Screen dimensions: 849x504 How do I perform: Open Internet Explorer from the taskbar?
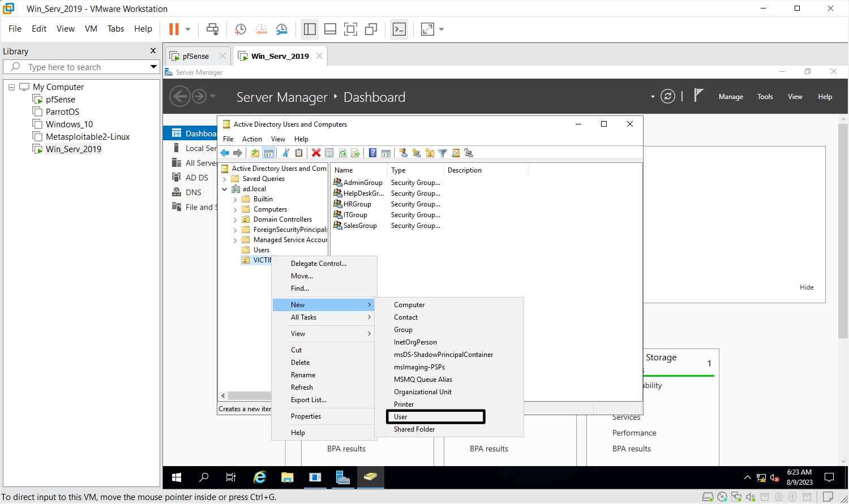(260, 477)
